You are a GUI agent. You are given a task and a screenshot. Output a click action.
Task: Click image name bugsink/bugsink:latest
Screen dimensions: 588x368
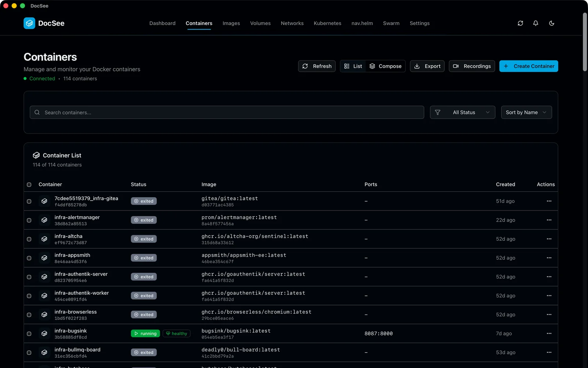click(x=236, y=331)
